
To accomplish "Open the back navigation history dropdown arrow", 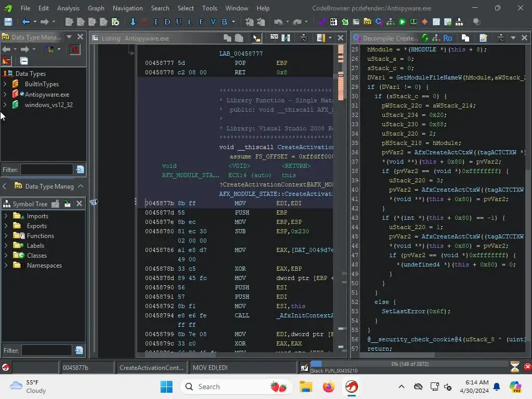I will click(35, 22).
